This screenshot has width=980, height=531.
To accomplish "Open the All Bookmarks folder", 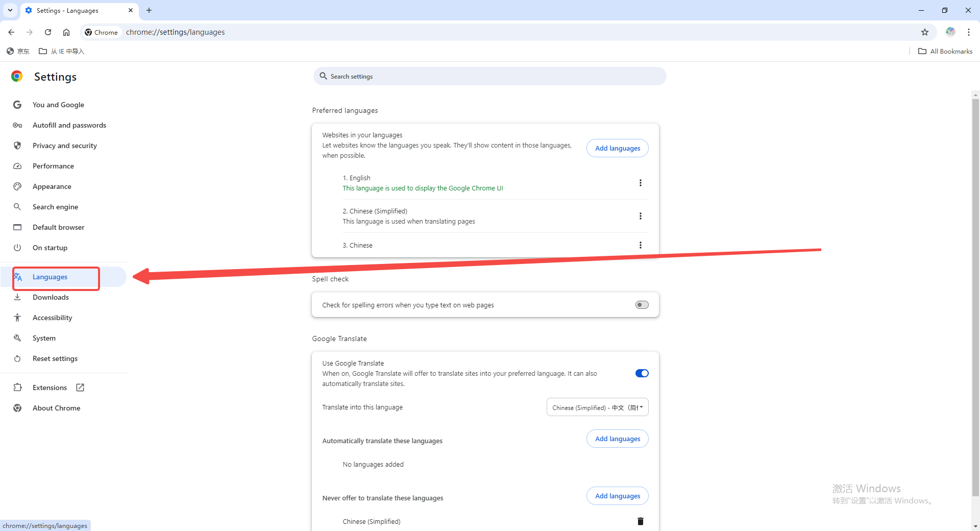I will point(945,51).
